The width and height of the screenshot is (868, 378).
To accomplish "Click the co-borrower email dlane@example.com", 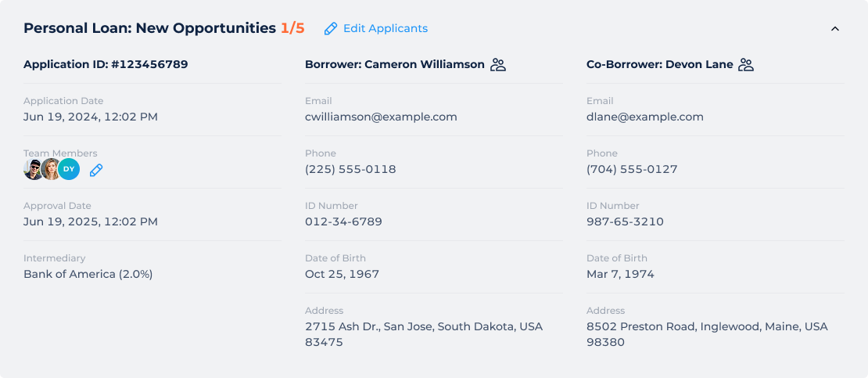I will click(x=645, y=117).
